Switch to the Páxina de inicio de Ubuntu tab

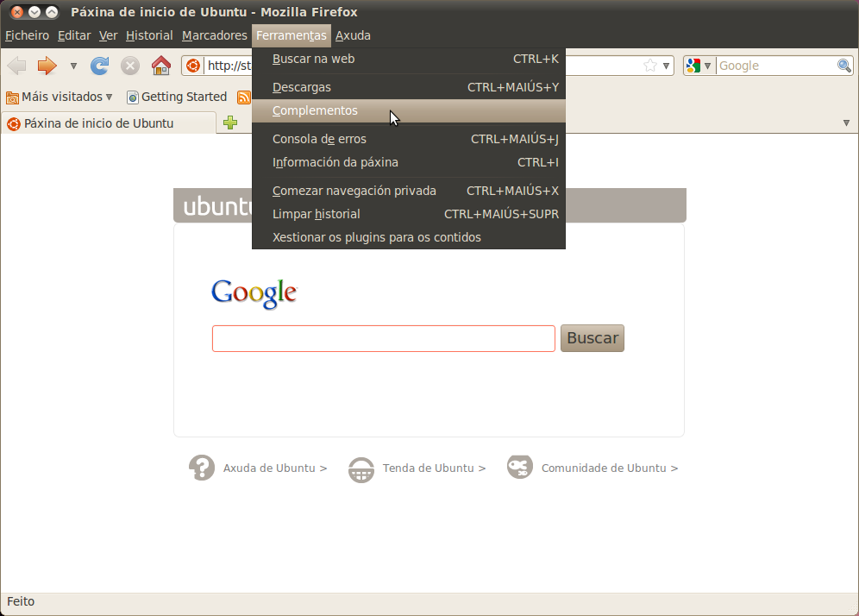coord(109,123)
